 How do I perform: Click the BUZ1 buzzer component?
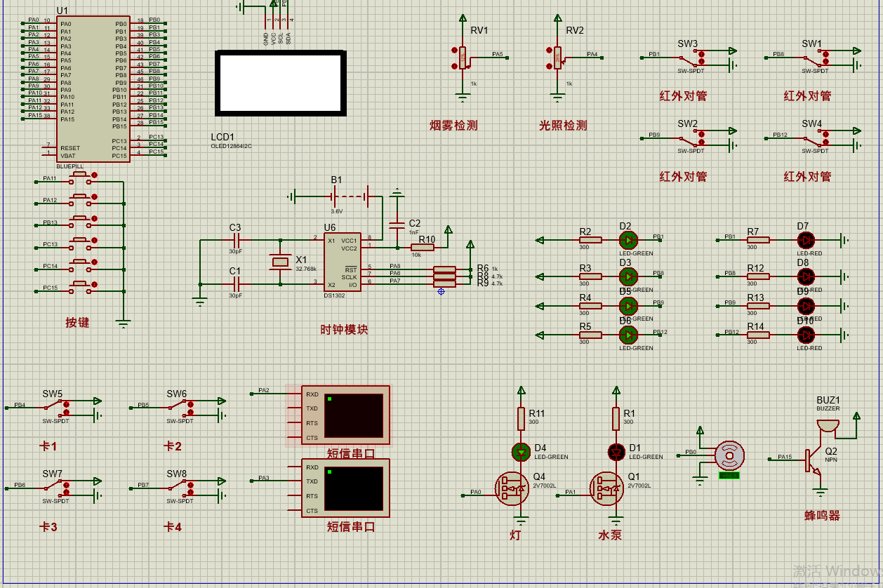tap(828, 425)
